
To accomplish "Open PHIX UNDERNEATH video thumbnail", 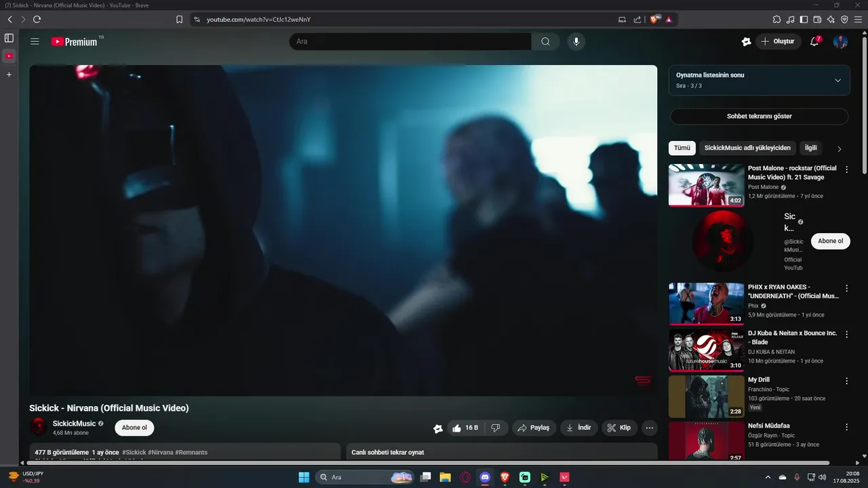I will (x=707, y=304).
